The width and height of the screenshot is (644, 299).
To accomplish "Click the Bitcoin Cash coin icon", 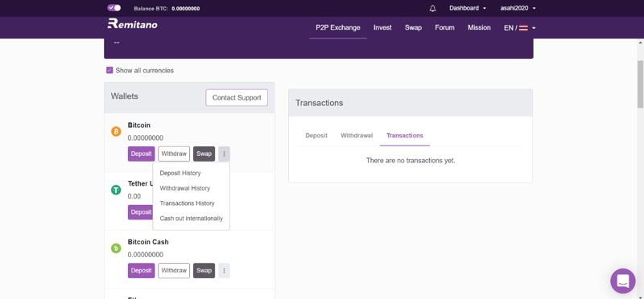I will coord(116,248).
